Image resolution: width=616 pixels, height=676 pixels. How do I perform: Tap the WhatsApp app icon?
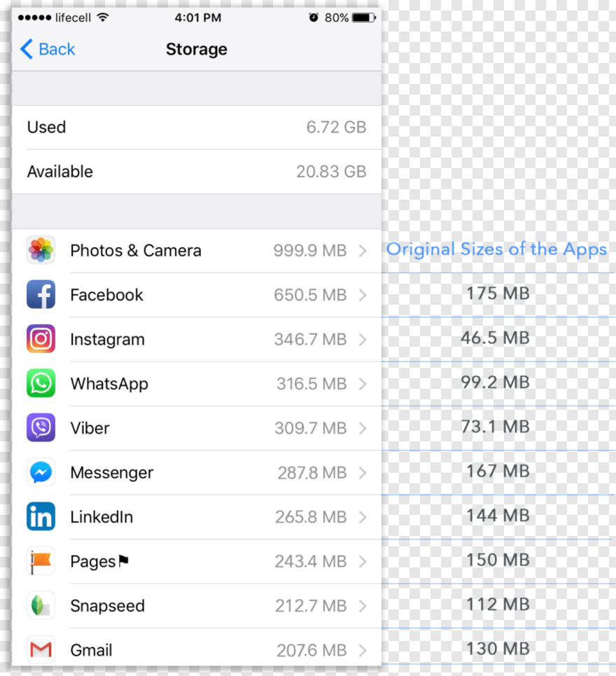(41, 383)
